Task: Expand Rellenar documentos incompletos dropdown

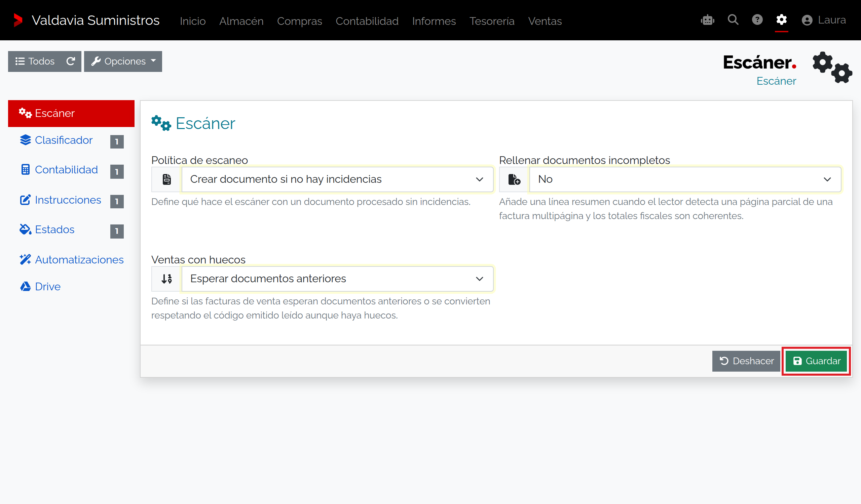Action: (685, 179)
